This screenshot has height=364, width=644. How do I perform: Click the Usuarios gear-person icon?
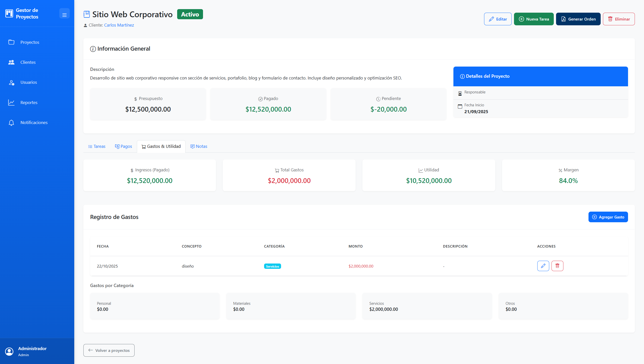point(11,82)
